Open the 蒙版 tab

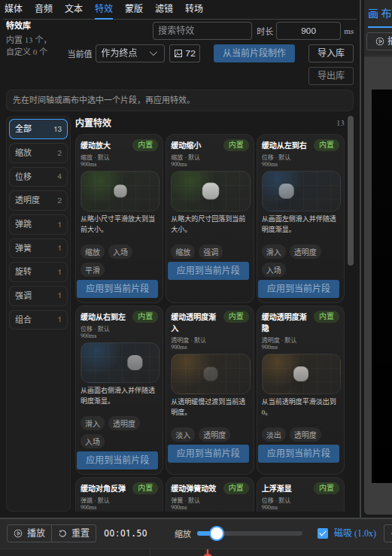[x=133, y=8]
